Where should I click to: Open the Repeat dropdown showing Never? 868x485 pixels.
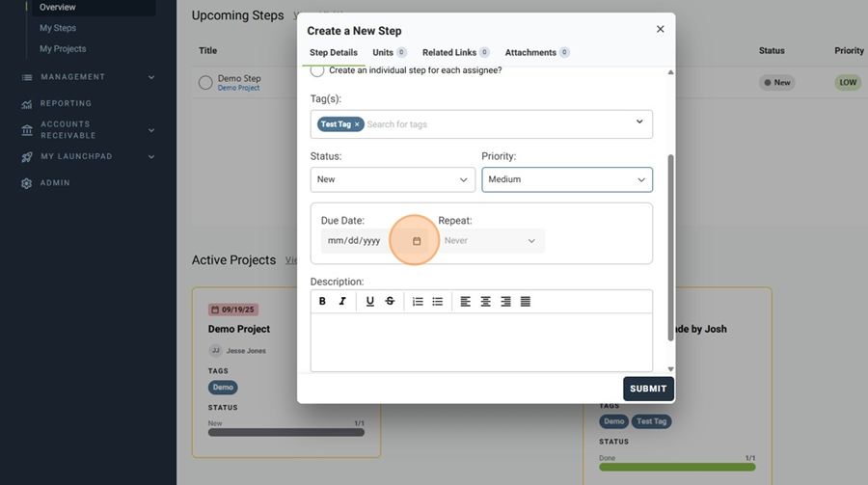(x=491, y=241)
